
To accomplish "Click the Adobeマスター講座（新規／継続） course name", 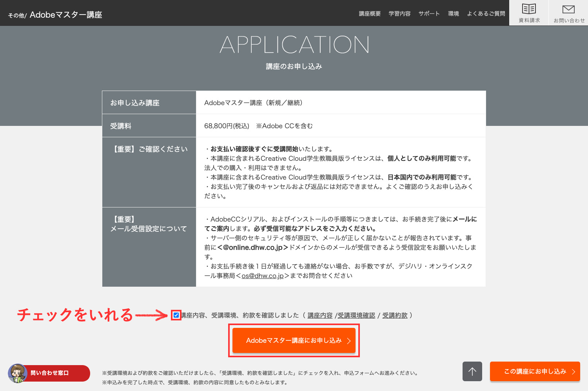I will (255, 103).
